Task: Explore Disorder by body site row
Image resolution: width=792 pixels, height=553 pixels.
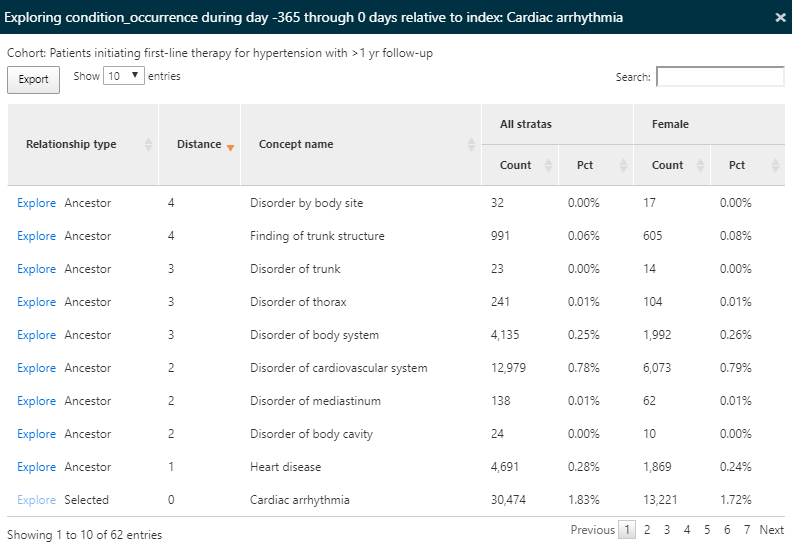Action: tap(36, 203)
